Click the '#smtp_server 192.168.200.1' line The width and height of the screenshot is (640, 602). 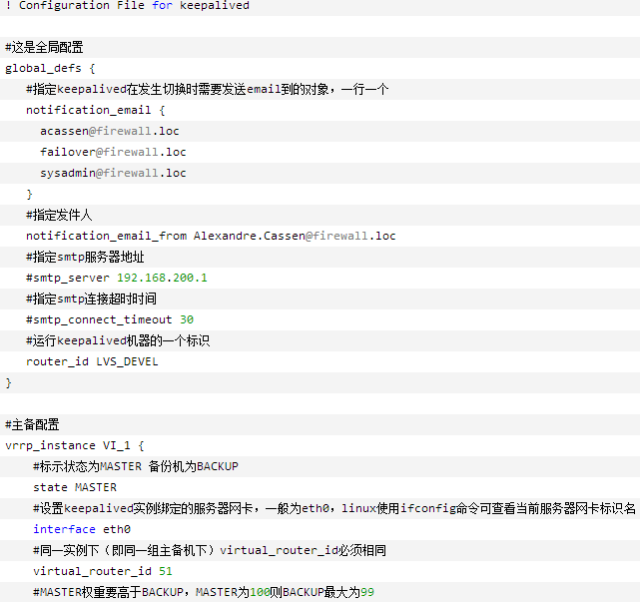click(x=117, y=278)
